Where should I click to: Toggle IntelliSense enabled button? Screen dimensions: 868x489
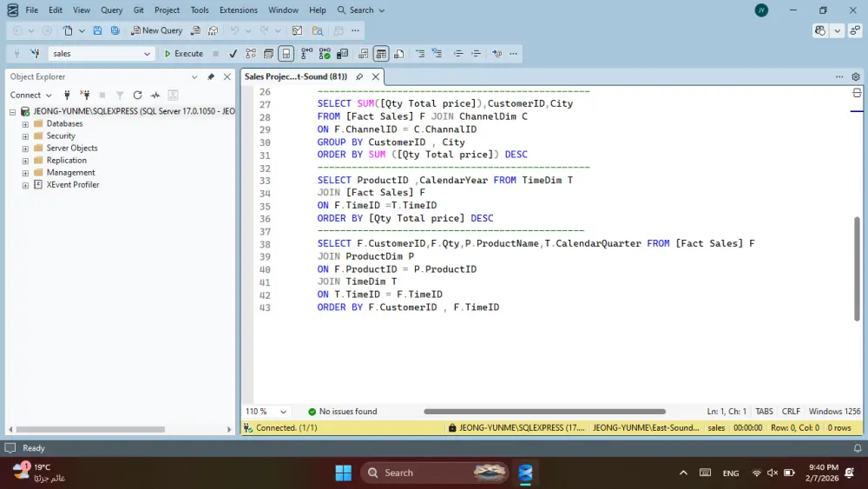[x=286, y=54]
